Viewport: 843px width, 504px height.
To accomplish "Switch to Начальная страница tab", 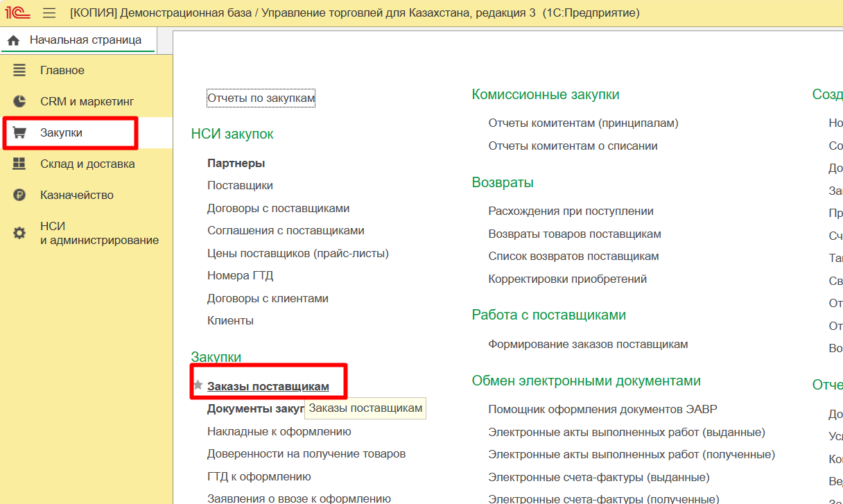I will coord(85,40).
